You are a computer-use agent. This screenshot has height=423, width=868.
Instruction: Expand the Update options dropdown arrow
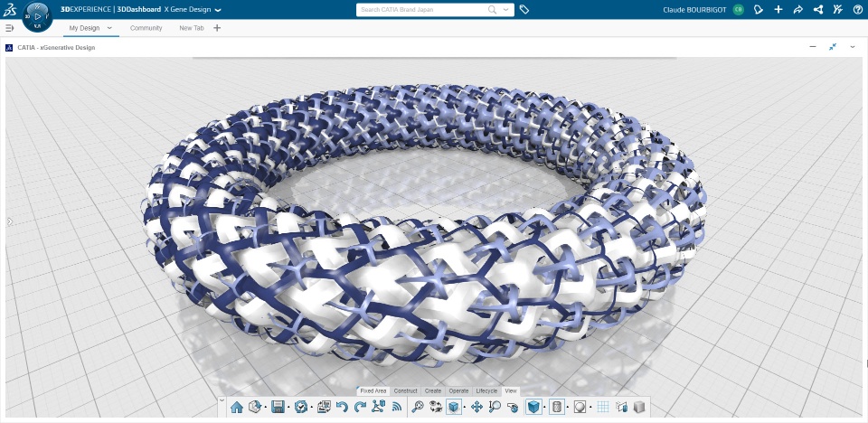[312, 407]
